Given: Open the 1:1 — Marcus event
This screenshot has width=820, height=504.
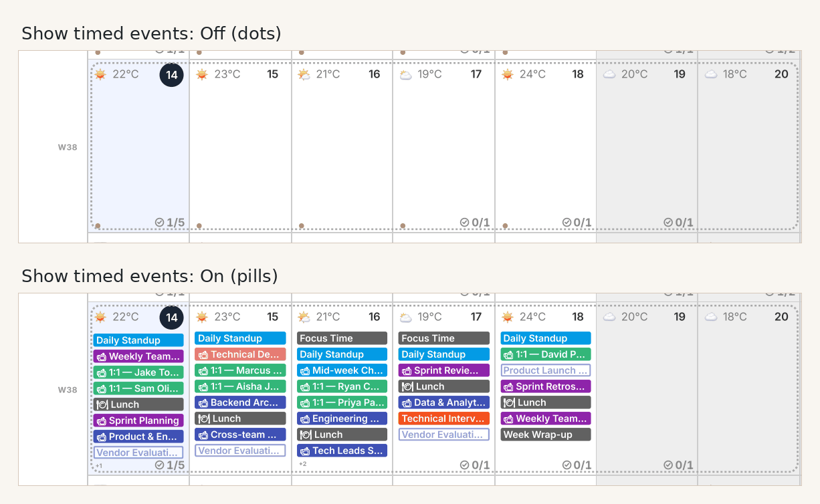Looking at the screenshot, I should tap(241, 370).
